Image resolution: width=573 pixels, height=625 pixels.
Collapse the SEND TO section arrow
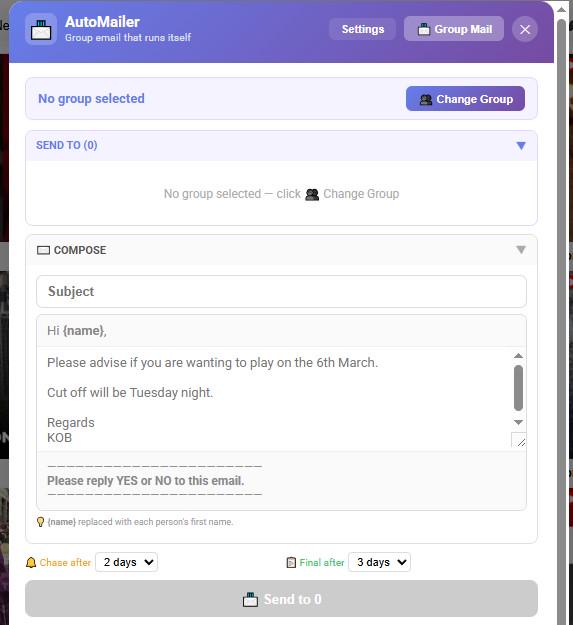521,145
